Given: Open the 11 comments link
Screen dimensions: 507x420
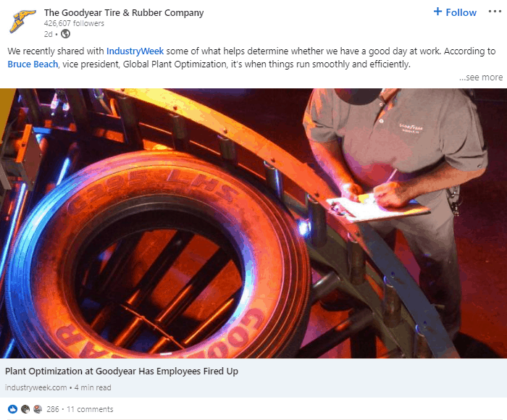Looking at the screenshot, I should [90, 409].
